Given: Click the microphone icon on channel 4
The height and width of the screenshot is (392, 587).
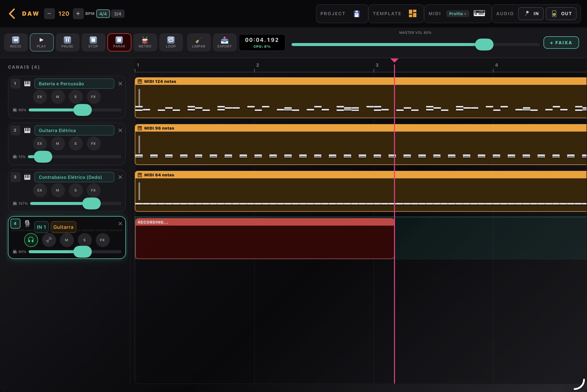Looking at the screenshot, I should [x=27, y=224].
